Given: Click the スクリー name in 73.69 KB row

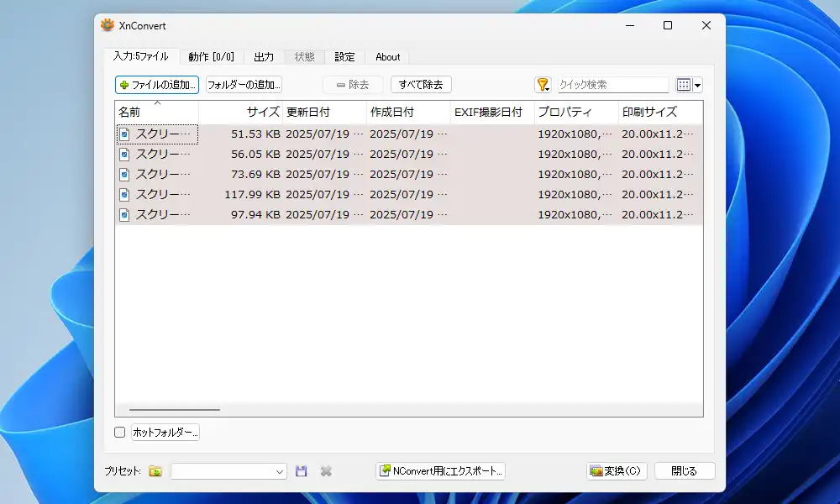Looking at the screenshot, I should [x=162, y=174].
